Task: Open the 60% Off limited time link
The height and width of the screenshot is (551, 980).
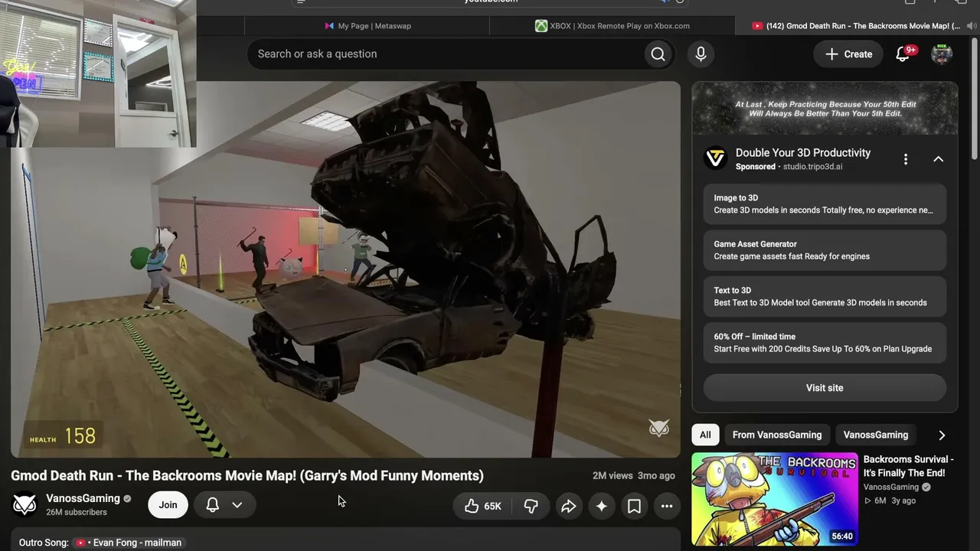Action: 825,343
